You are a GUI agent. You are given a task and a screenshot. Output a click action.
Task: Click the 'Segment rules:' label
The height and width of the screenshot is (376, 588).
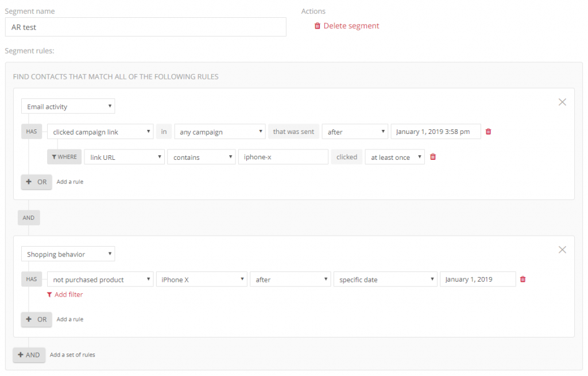click(30, 51)
